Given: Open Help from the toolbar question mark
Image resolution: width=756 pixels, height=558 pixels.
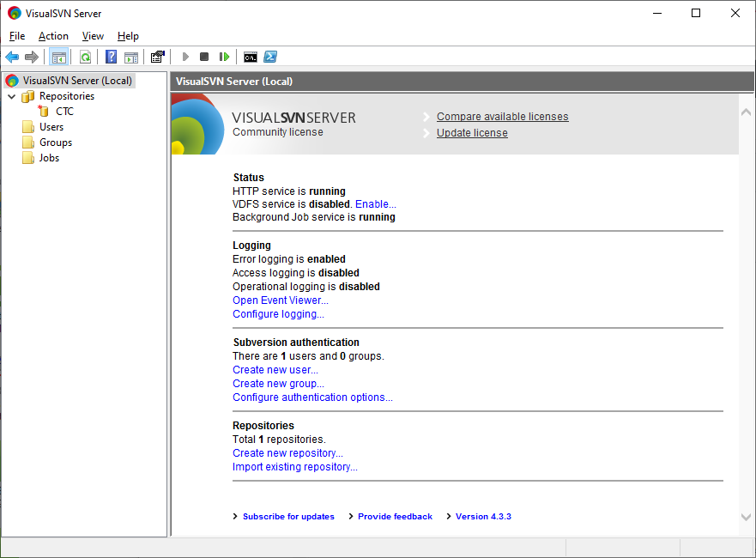Looking at the screenshot, I should coord(111,57).
